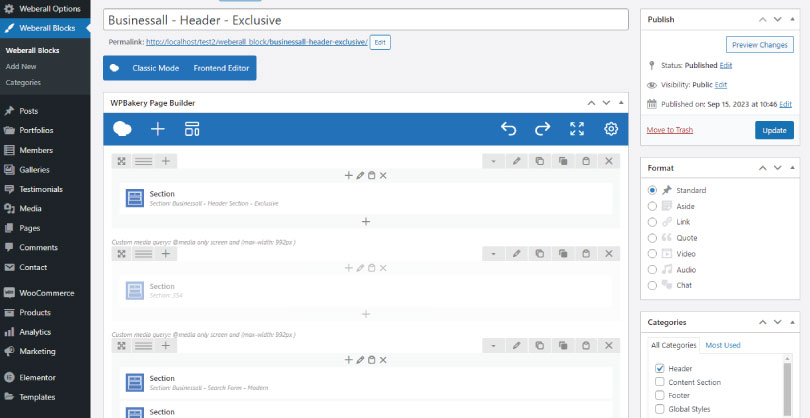
Task: Click the Redo arrow in WPBakery toolbar
Action: point(542,129)
